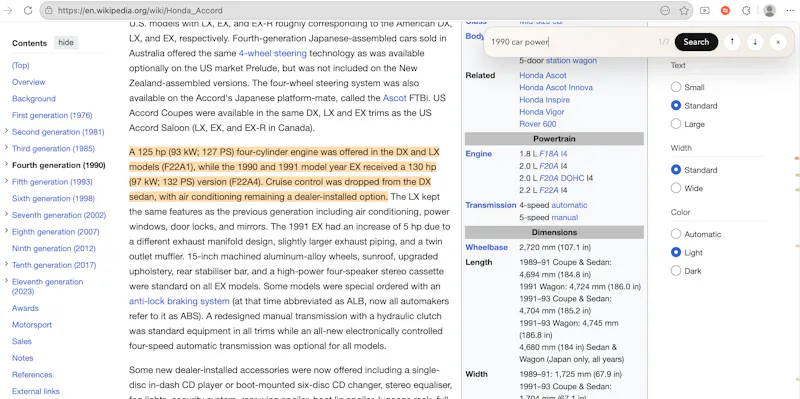Select Large text size
The image size is (800, 399).
point(676,124)
